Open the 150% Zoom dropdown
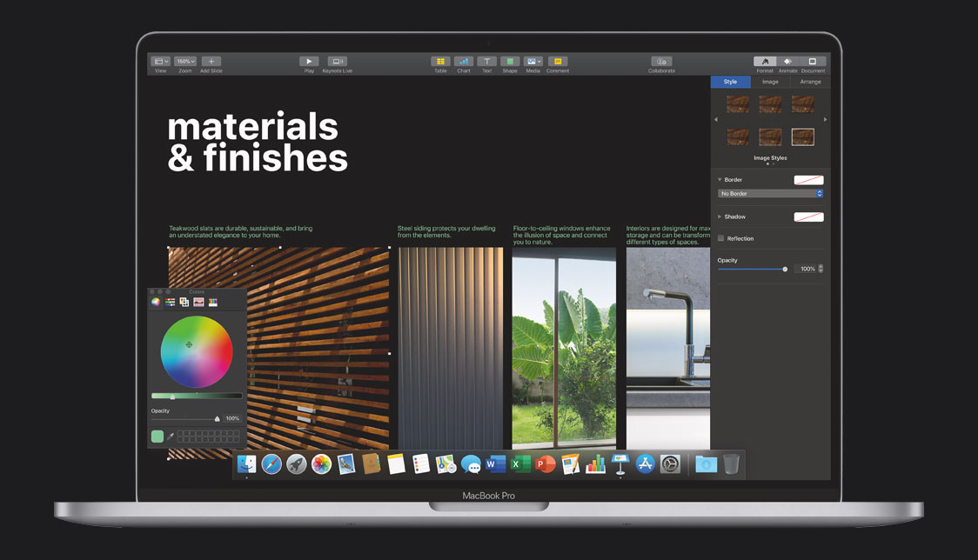This screenshot has width=978, height=560. tap(184, 61)
